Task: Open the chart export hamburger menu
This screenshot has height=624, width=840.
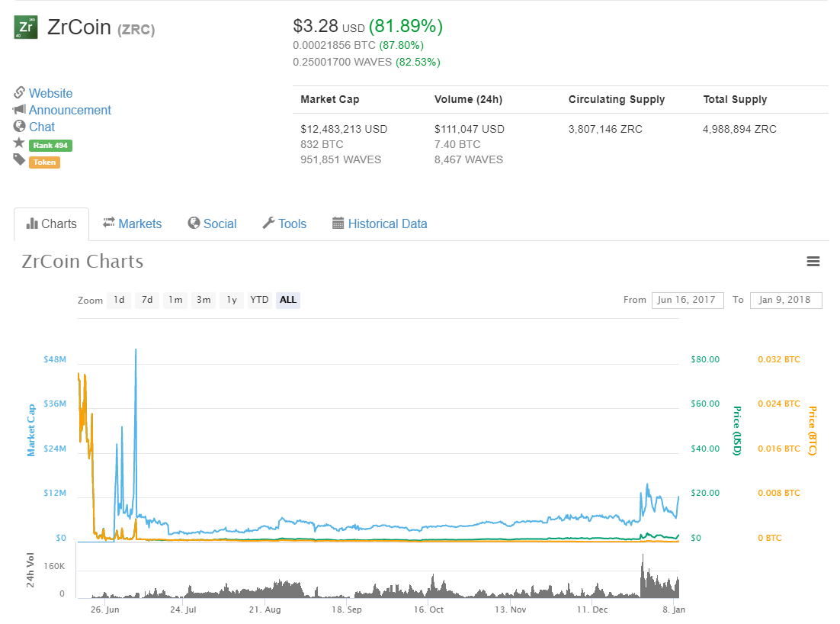Action: (x=813, y=261)
